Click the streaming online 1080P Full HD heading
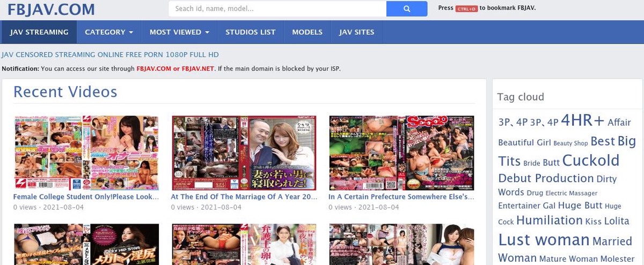Viewport: 644px width, 265px height. pos(110,55)
